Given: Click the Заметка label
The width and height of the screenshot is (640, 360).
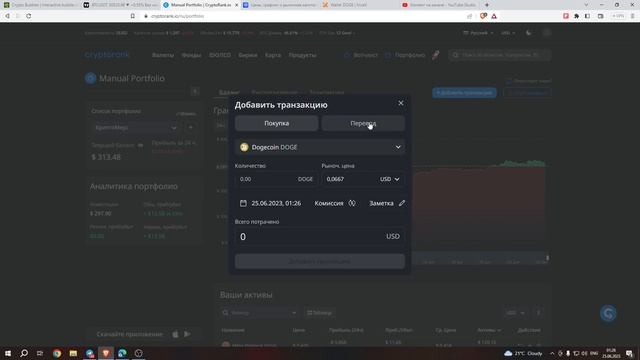Looking at the screenshot, I should click(381, 203).
